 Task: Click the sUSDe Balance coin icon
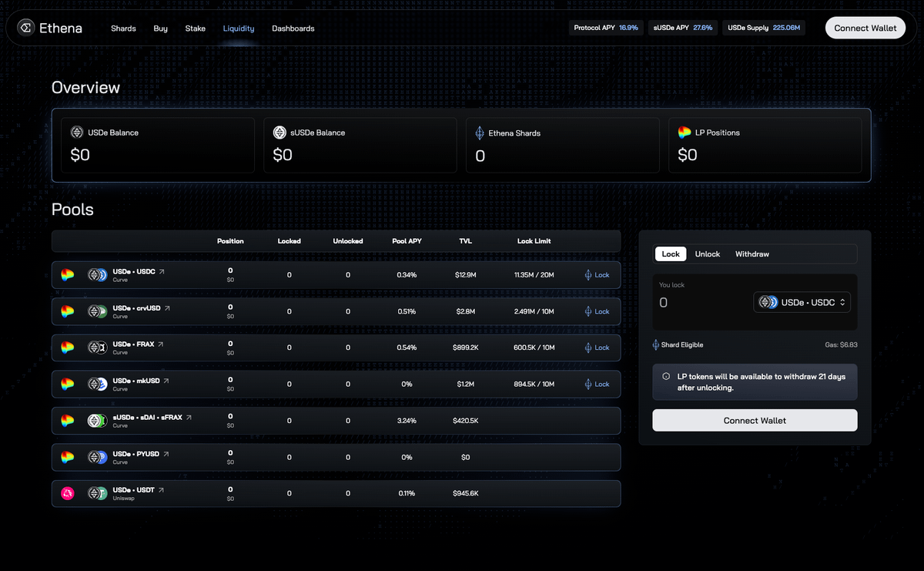coord(280,133)
